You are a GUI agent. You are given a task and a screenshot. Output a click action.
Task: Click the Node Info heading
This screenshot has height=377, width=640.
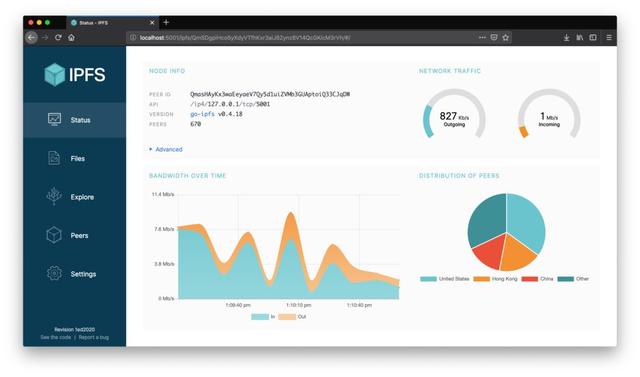[x=167, y=71]
